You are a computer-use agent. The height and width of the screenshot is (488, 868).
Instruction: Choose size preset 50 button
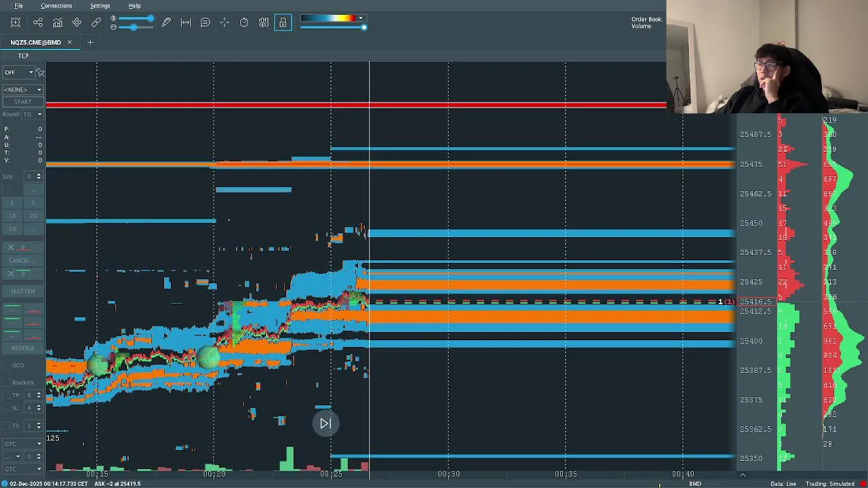[12, 228]
